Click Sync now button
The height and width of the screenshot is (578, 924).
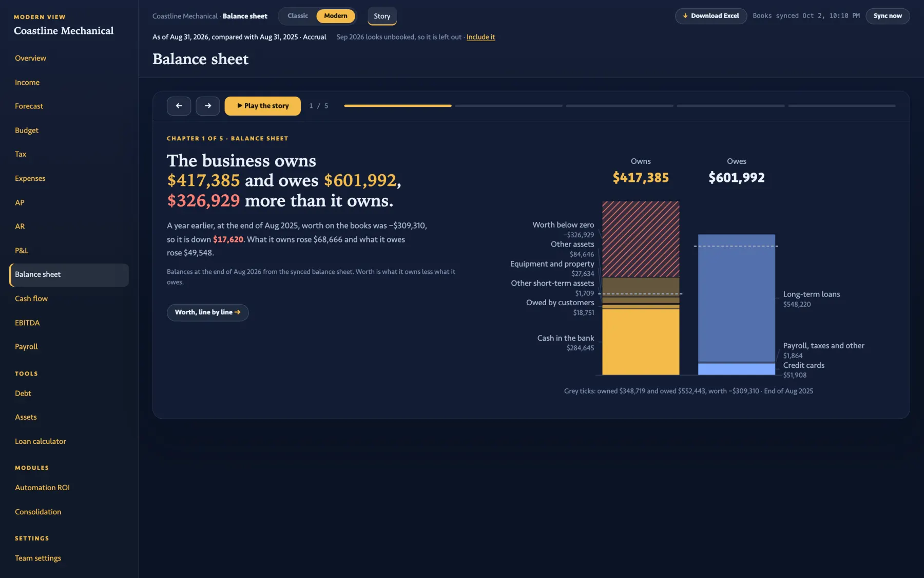[x=888, y=16]
